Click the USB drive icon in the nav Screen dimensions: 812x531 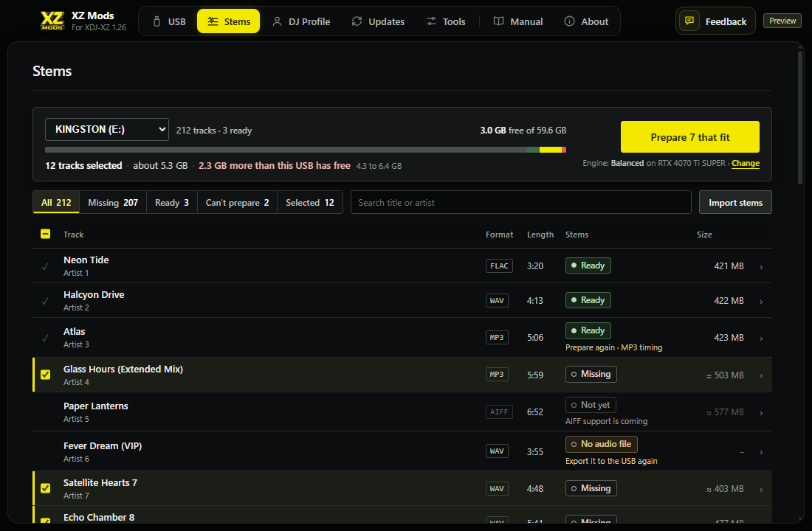(x=157, y=21)
